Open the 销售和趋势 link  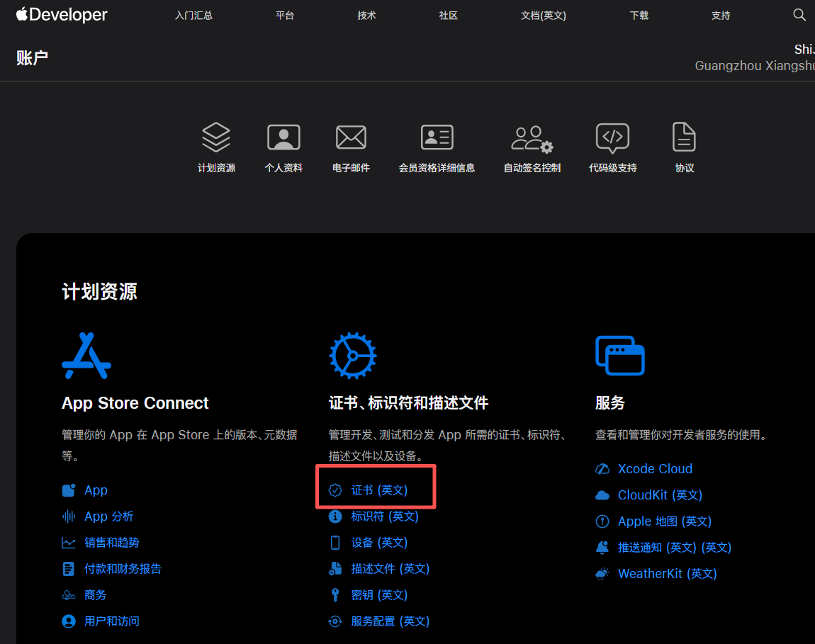(112, 543)
